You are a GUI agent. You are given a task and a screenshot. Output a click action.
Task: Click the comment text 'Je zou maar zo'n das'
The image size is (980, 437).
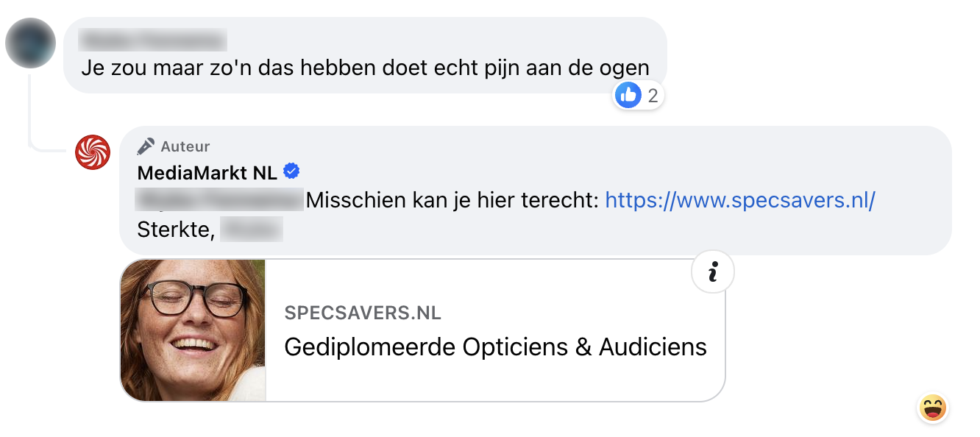[x=365, y=68]
